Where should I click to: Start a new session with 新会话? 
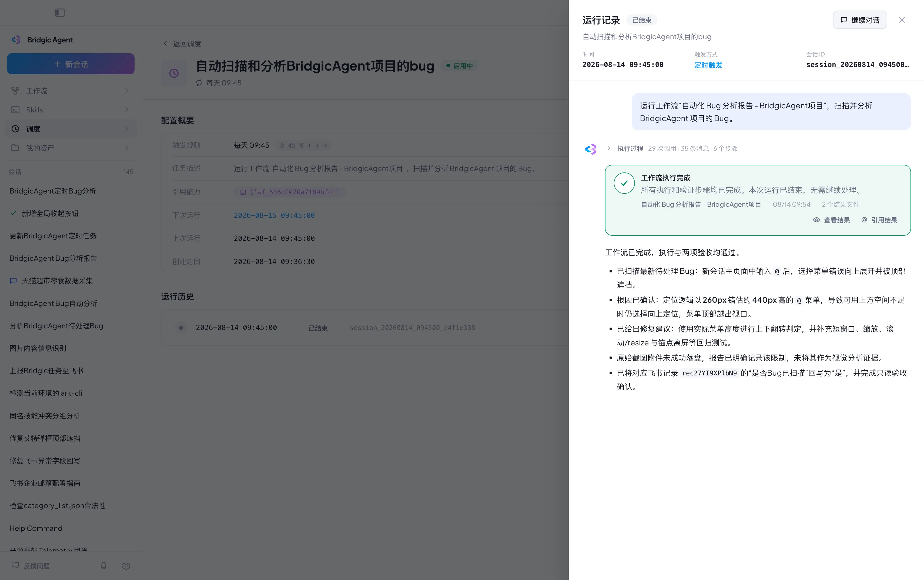(x=71, y=64)
